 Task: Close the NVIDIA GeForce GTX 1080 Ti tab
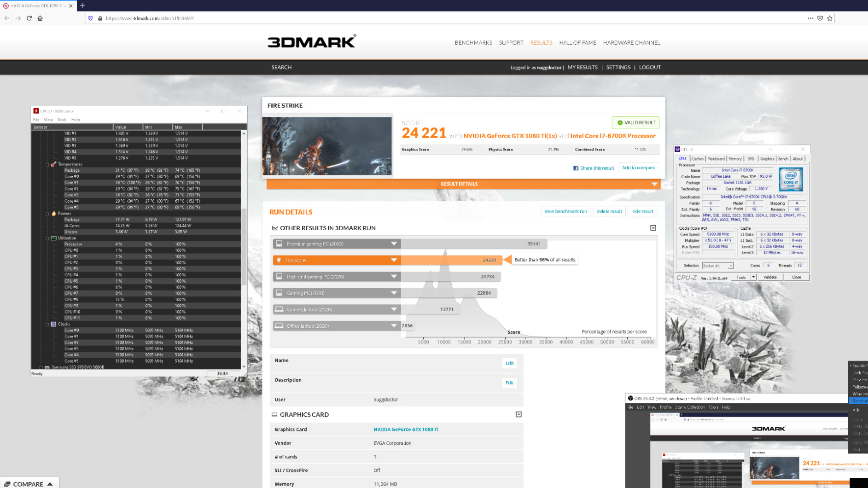[x=70, y=6]
